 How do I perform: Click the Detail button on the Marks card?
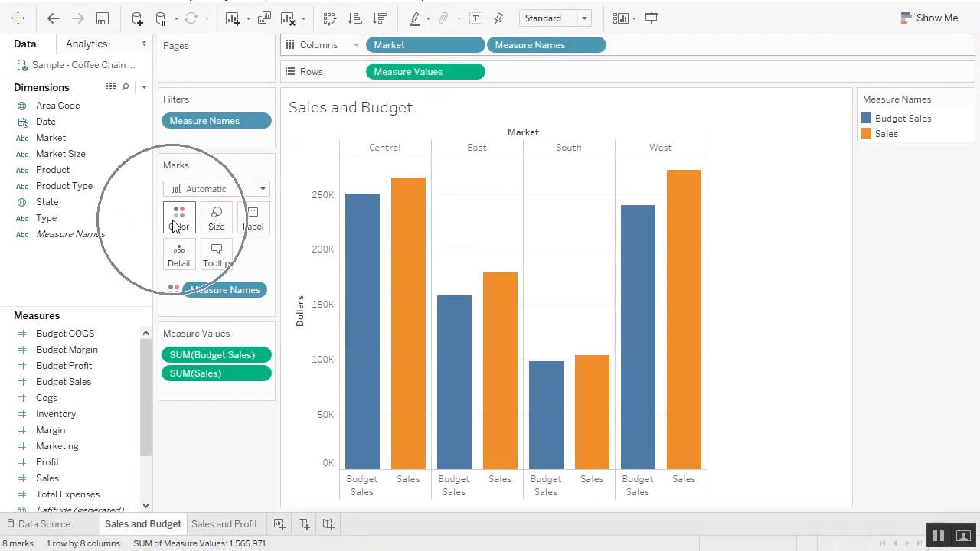[179, 255]
